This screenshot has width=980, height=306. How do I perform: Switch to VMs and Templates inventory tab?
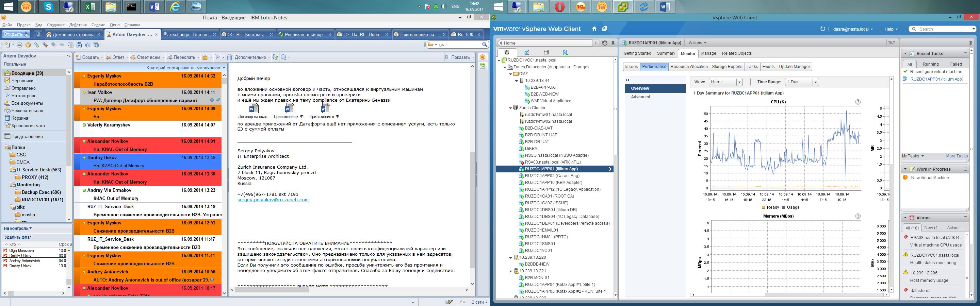pos(526,52)
